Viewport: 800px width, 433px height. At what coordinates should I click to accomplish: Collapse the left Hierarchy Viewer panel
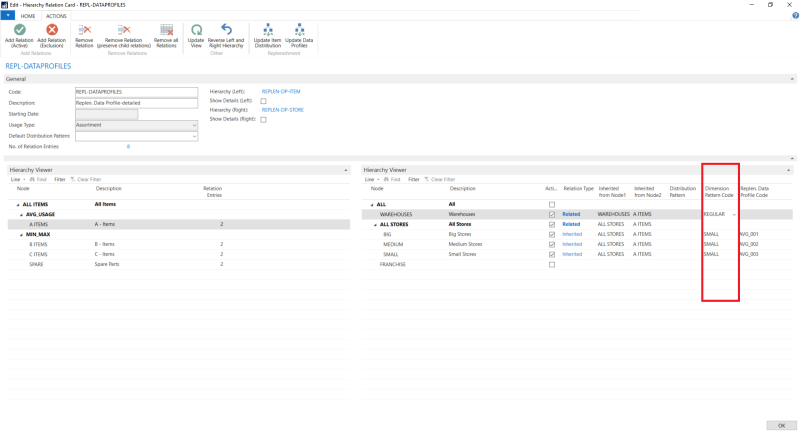pos(346,170)
